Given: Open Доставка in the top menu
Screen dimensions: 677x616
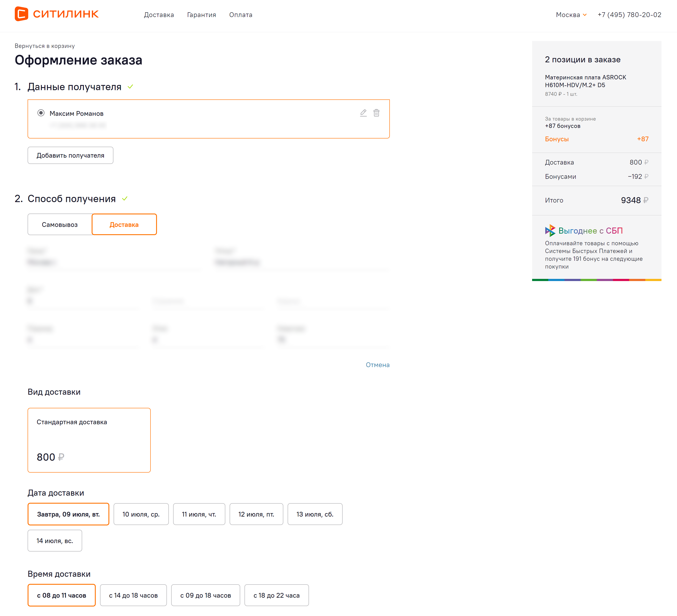Looking at the screenshot, I should 159,15.
